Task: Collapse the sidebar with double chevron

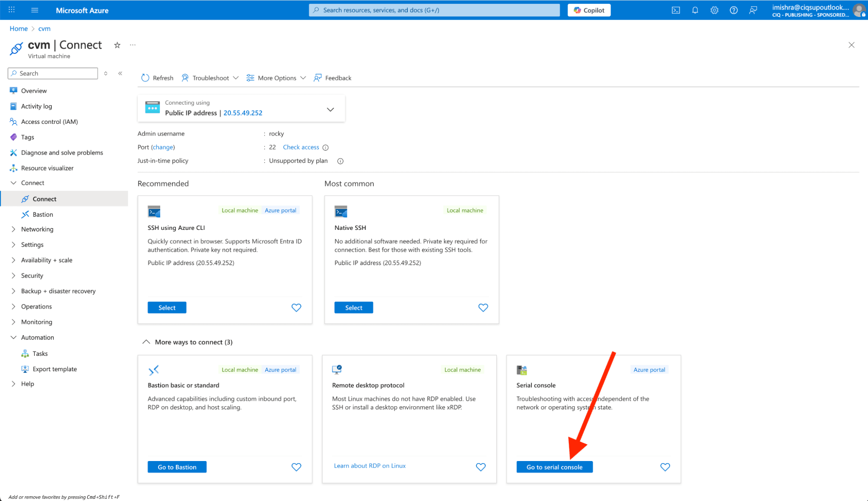Action: 120,73
